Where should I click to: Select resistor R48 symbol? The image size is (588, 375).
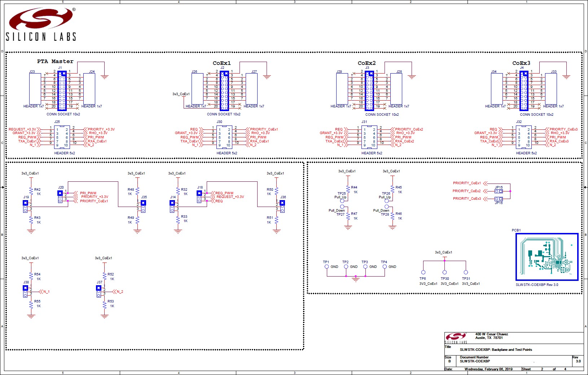coord(137,191)
